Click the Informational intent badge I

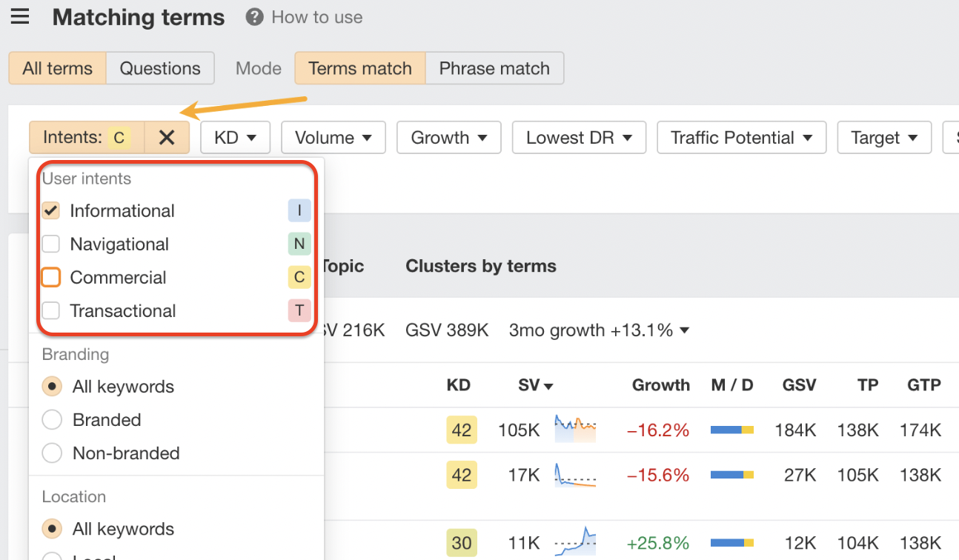299,210
